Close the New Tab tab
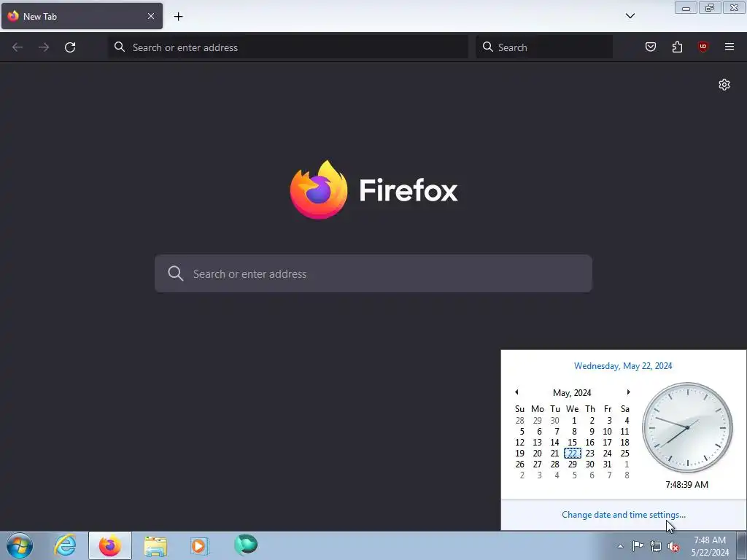The height and width of the screenshot is (560, 747). 150,16
